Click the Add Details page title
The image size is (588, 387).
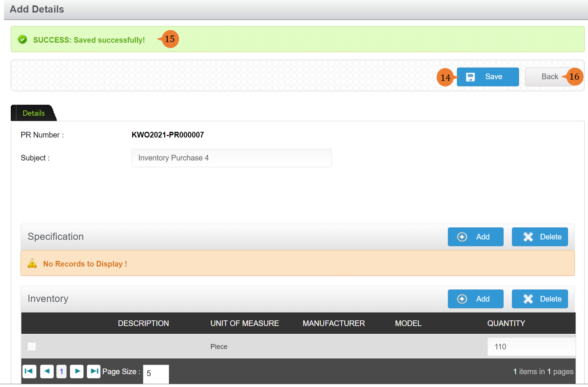coord(37,9)
